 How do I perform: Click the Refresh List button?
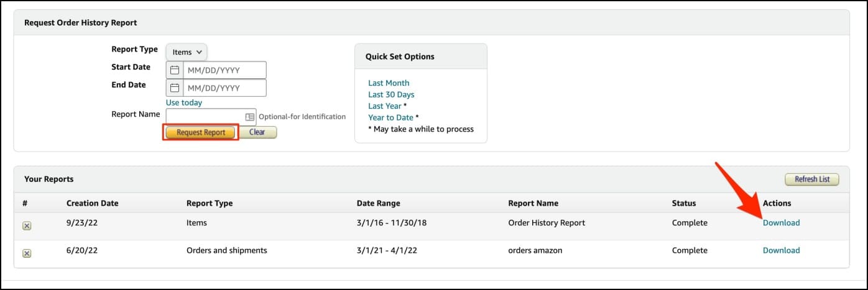(x=812, y=179)
